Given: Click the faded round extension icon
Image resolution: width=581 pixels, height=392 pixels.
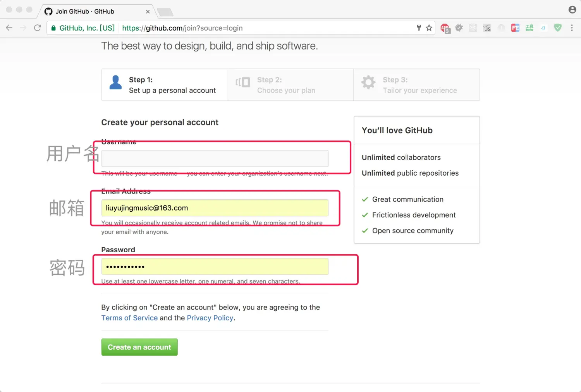Looking at the screenshot, I should [501, 28].
